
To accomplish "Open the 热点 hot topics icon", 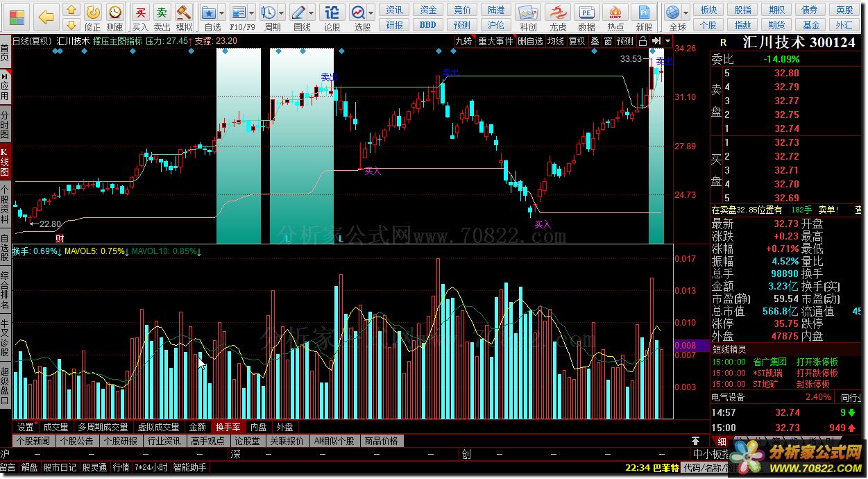I will point(615,17).
